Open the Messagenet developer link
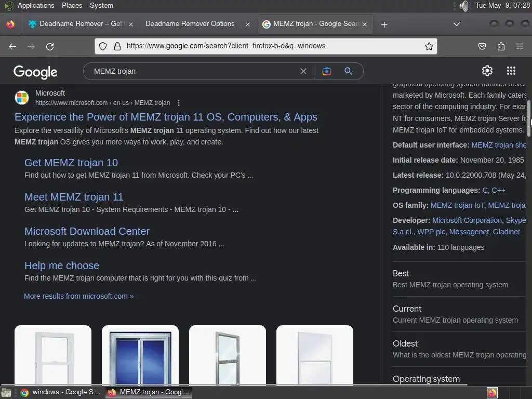This screenshot has width=532, height=399. (x=469, y=232)
